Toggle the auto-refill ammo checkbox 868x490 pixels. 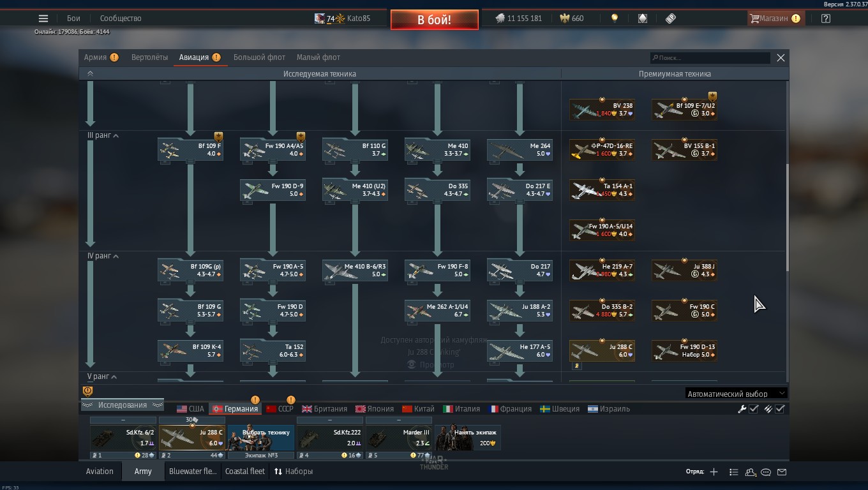tap(780, 409)
